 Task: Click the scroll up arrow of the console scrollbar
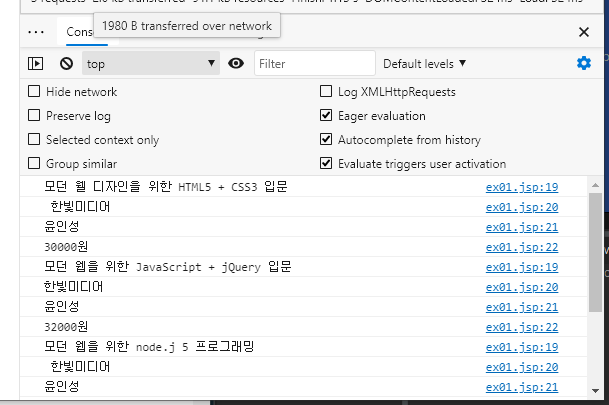tap(595, 185)
